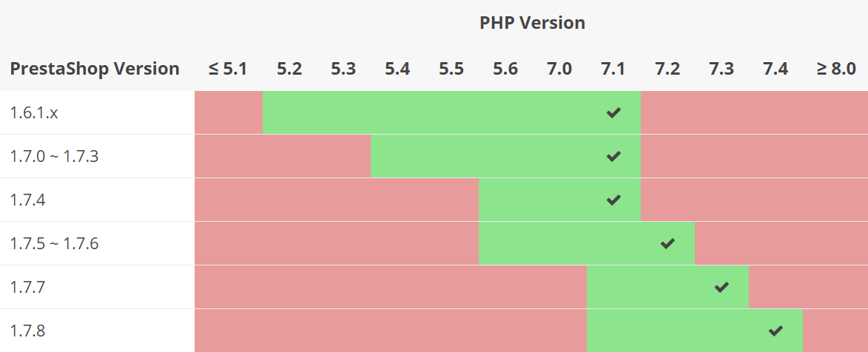
Task: Click the PrestaShop Version column header
Action: [95, 69]
